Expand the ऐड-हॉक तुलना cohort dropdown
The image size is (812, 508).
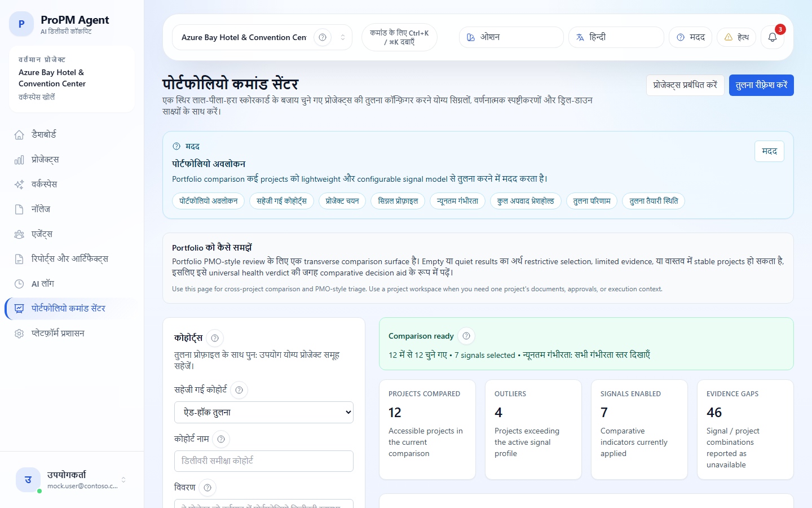pos(263,413)
